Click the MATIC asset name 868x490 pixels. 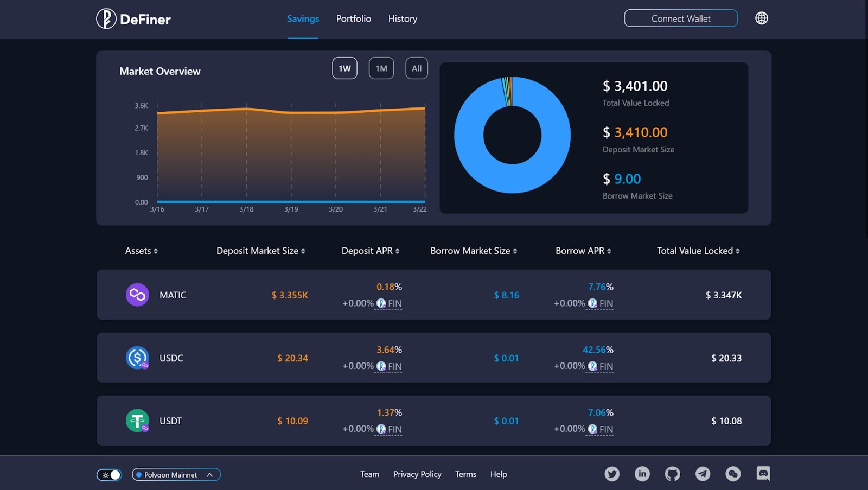(173, 295)
